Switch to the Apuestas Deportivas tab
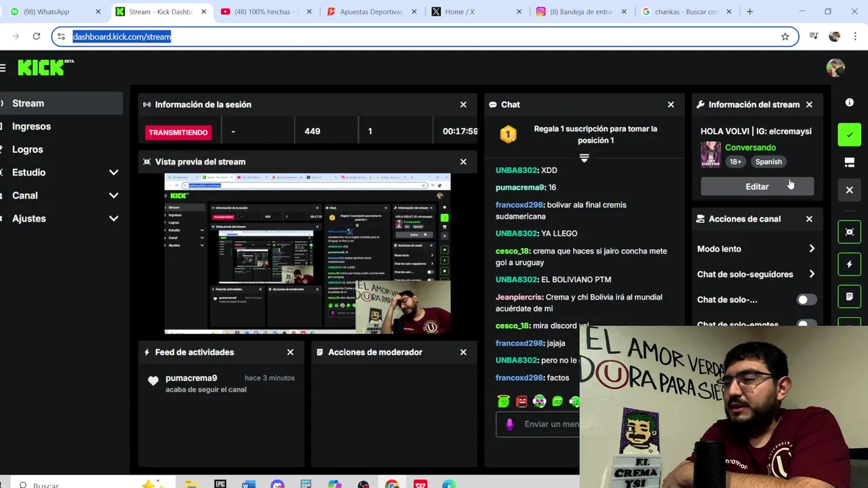Screen dimensions: 868x488 [x=370, y=12]
